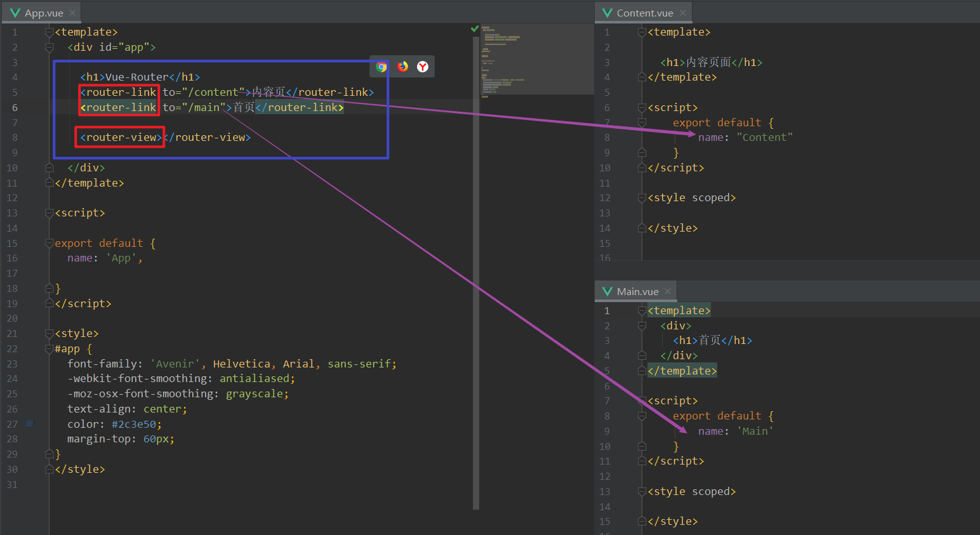The image size is (980, 535).
Task: Click the font-family declaration line
Action: pos(232,364)
